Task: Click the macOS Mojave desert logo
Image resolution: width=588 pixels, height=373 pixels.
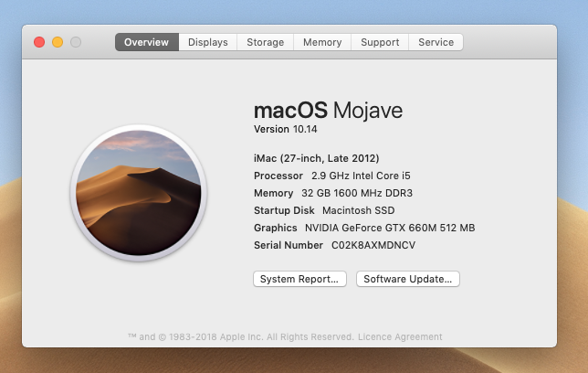Action: 139,193
